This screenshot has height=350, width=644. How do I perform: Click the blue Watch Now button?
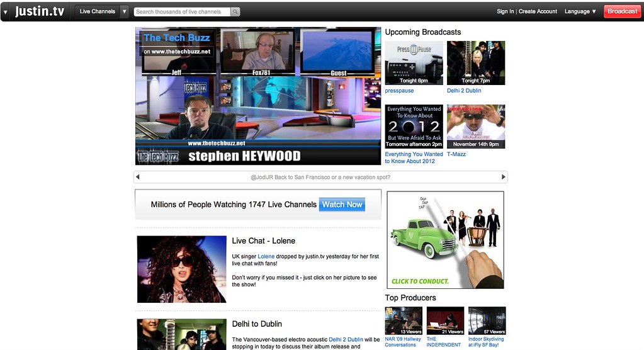click(342, 205)
